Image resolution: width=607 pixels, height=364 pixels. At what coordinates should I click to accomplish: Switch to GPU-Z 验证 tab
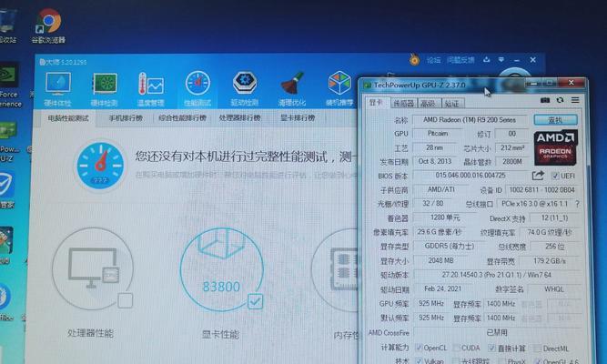pos(451,104)
